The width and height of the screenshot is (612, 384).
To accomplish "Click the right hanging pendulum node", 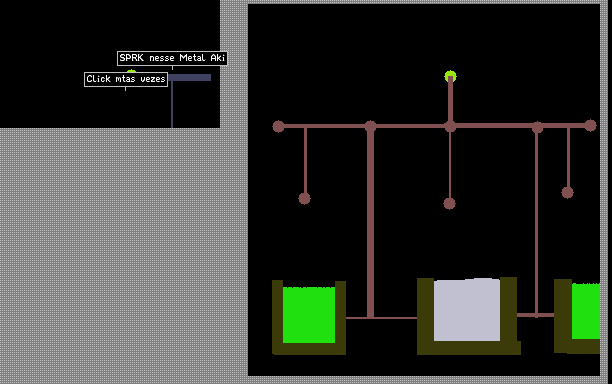I will [568, 192].
